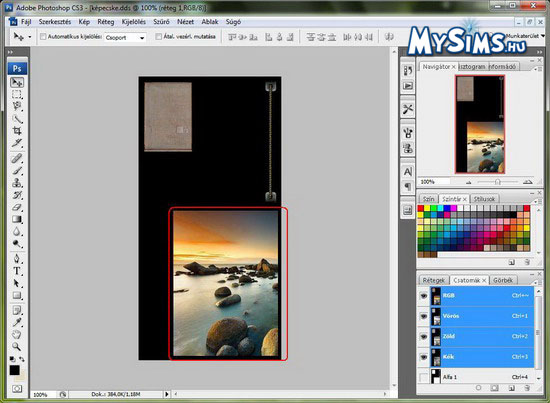
Task: Enable the Automatikus kijelölés checkbox
Action: [x=43, y=36]
